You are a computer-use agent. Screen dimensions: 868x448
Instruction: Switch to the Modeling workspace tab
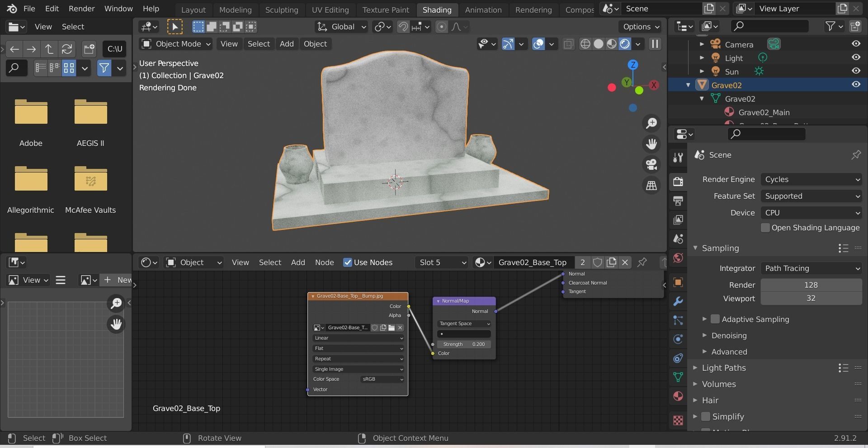(235, 9)
